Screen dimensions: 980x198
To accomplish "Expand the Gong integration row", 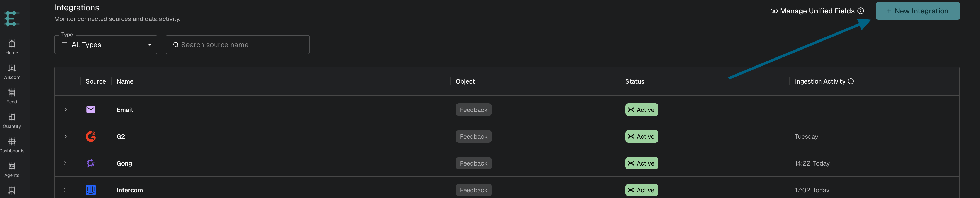I will coord(66,163).
